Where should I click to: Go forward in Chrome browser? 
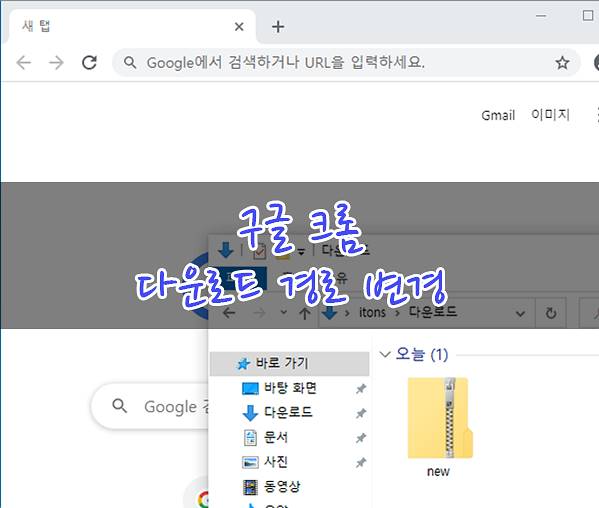pyautogui.click(x=57, y=62)
